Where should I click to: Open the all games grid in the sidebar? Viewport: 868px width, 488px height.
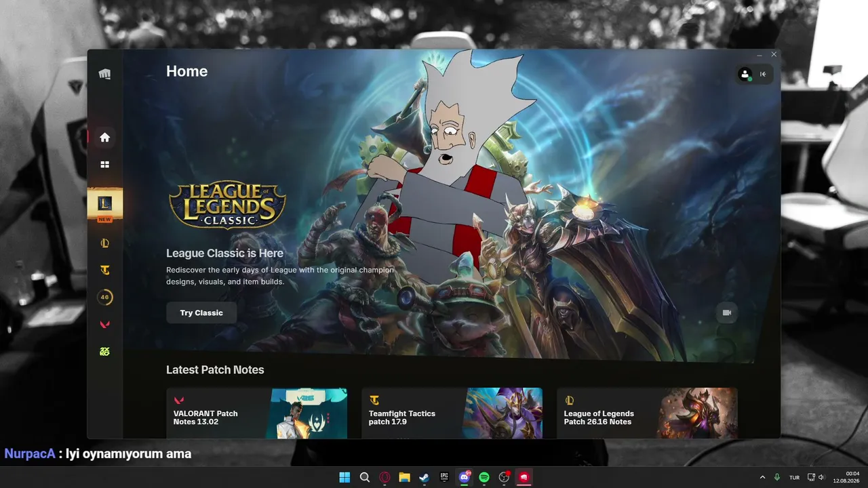pyautogui.click(x=104, y=164)
